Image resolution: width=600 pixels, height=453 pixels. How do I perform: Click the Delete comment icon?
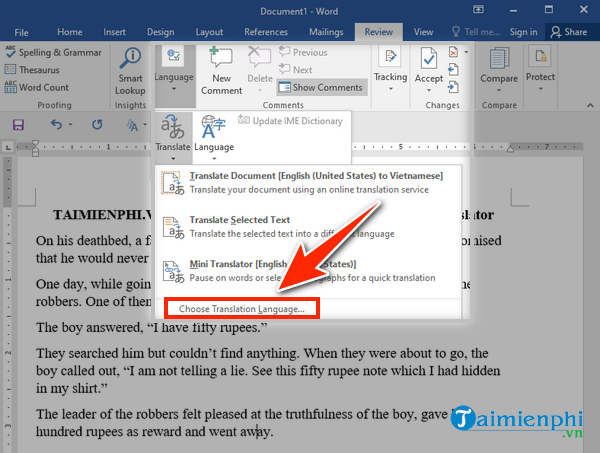[x=260, y=58]
